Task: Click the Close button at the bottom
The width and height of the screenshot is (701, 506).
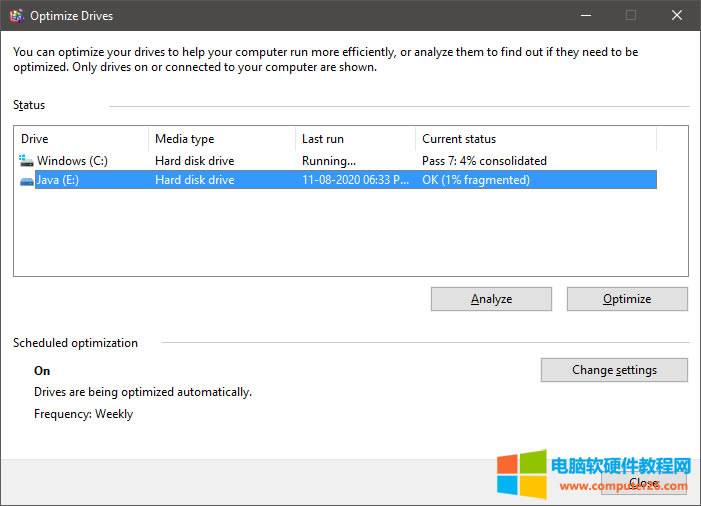Action: 643,483
